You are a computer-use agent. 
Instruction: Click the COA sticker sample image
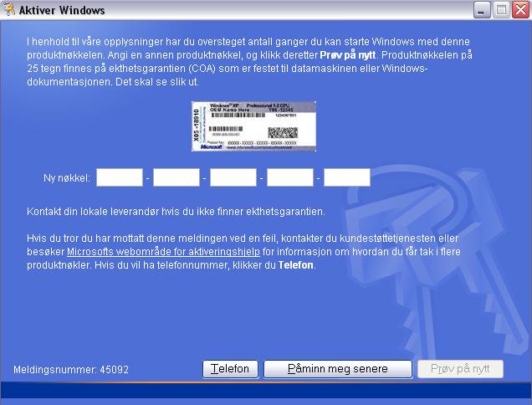tap(253, 126)
